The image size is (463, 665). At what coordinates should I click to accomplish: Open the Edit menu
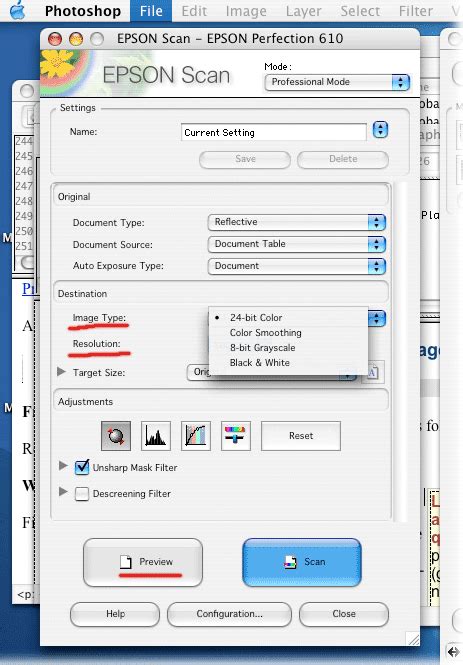pos(194,11)
